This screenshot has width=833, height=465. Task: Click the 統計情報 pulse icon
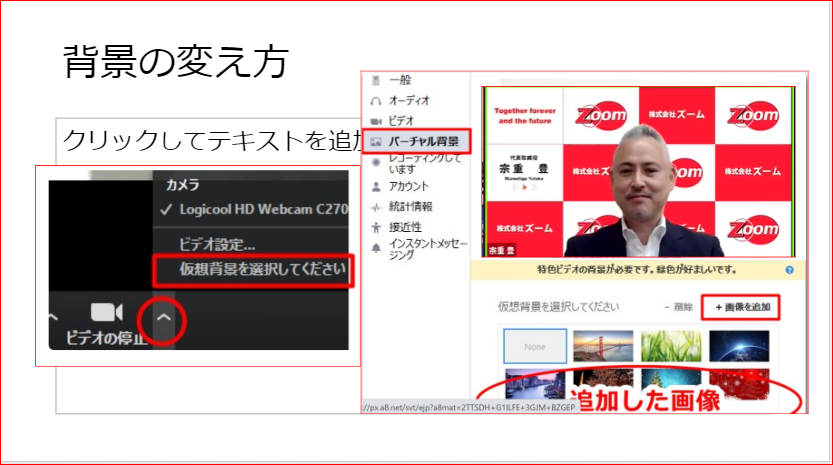click(x=376, y=207)
